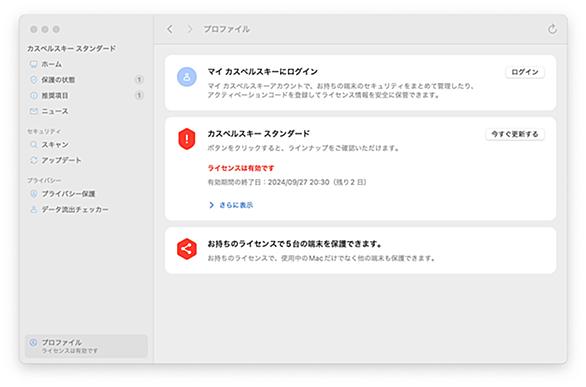586x387 pixels.
Task: Click the red shield warning icon
Action: (186, 139)
